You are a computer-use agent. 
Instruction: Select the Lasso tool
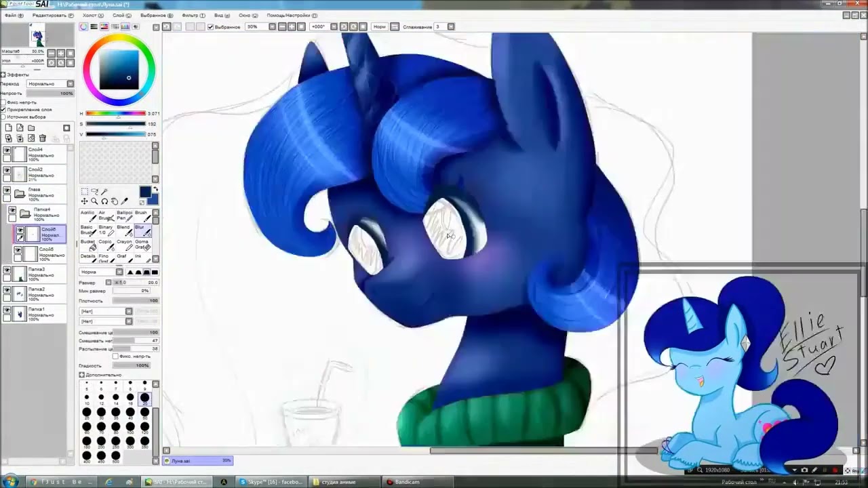point(94,192)
